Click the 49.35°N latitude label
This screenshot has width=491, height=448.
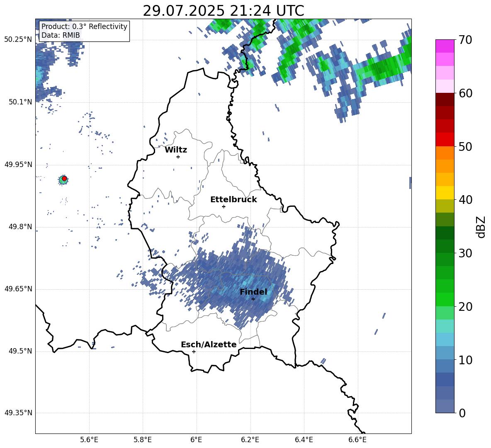(19, 413)
